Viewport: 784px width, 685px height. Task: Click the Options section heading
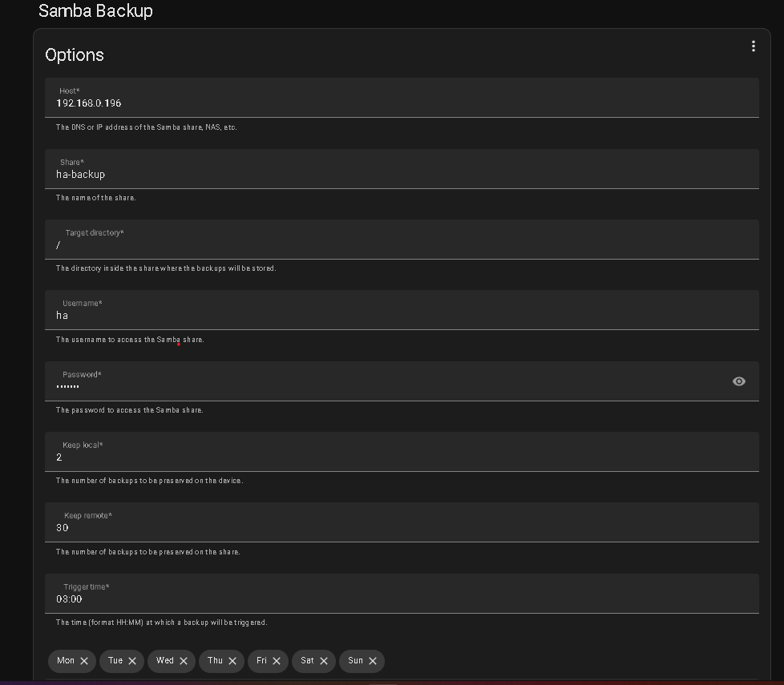pos(75,55)
